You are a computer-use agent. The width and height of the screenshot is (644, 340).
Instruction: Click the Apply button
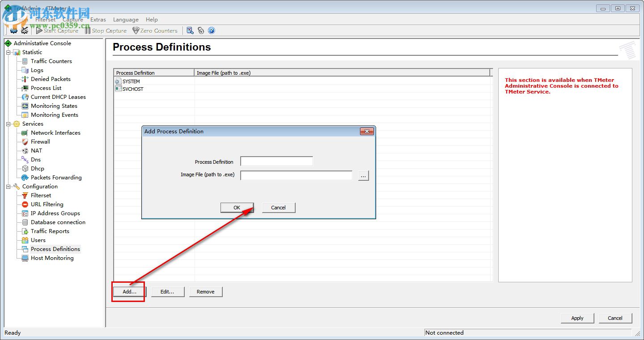tap(577, 318)
